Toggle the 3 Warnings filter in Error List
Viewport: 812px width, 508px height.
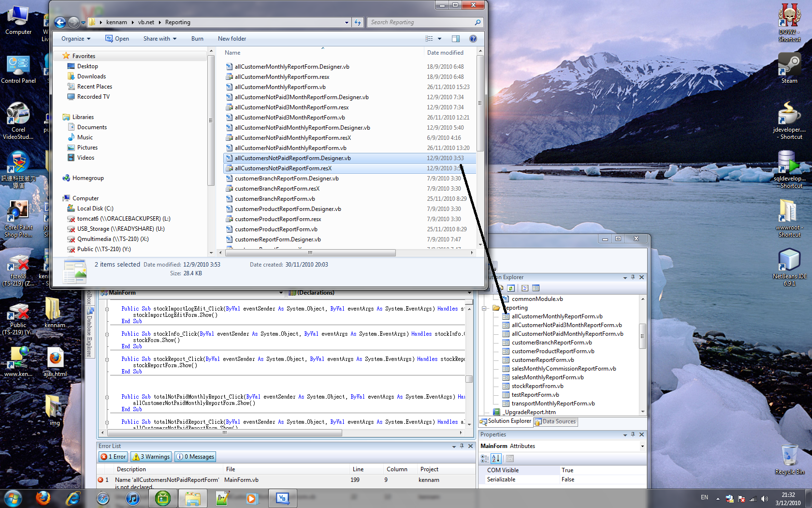tap(150, 456)
